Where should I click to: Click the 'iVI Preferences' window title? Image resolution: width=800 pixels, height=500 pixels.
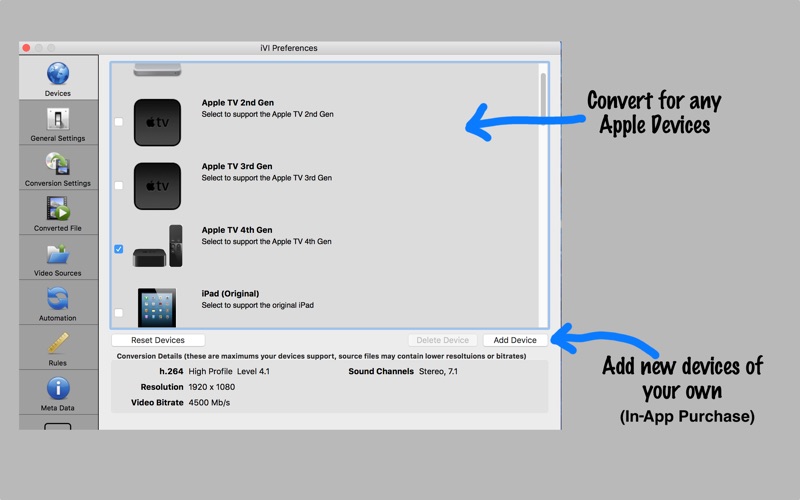tap(289, 48)
